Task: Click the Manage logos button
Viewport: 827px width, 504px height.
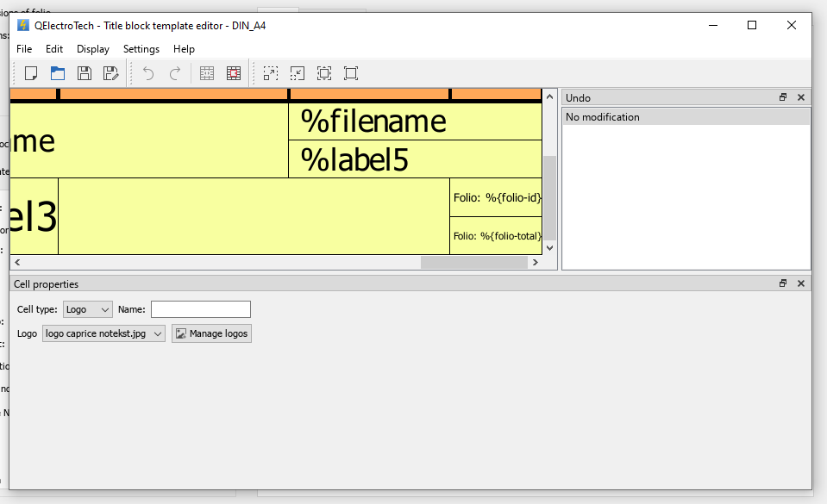Action: [211, 333]
